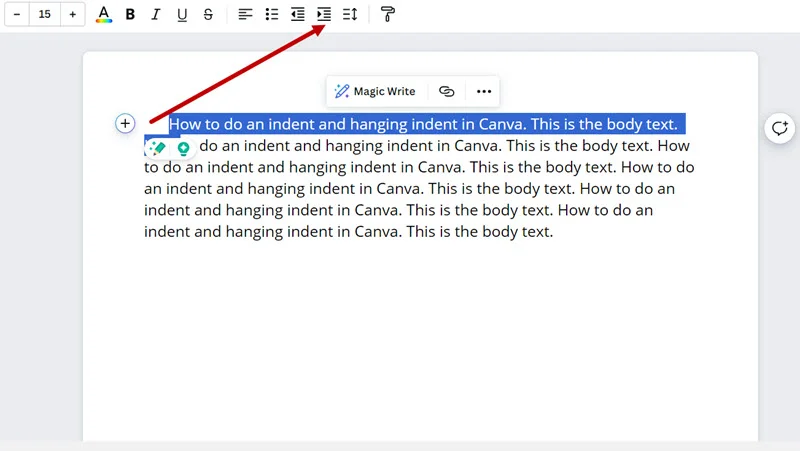Add a comment using the bubble button
Image resolution: width=800 pixels, height=451 pixels.
(x=780, y=128)
